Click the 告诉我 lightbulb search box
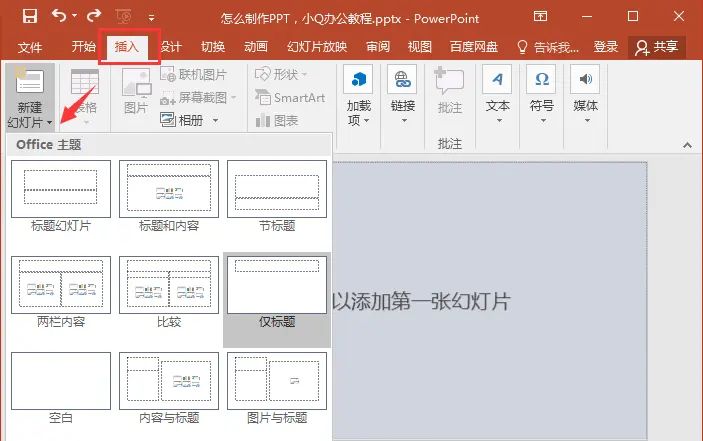Screen dimensions: 703x441 (547, 47)
